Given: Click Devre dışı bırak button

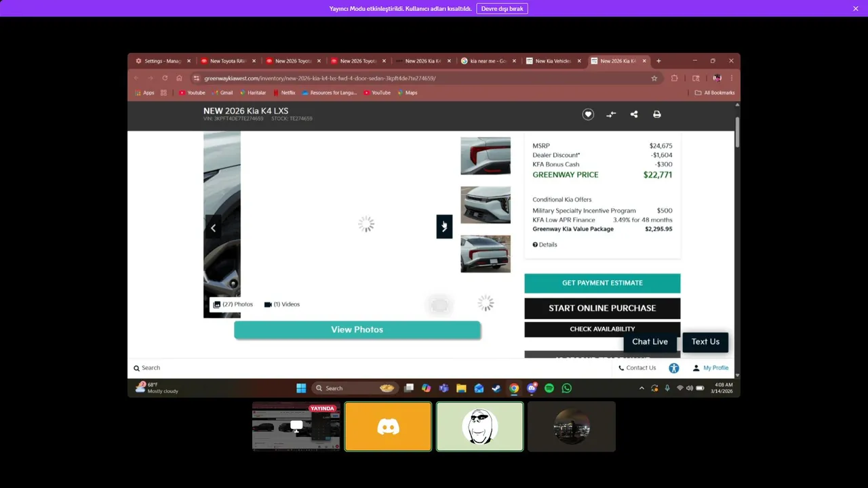Looking at the screenshot, I should 502,9.
